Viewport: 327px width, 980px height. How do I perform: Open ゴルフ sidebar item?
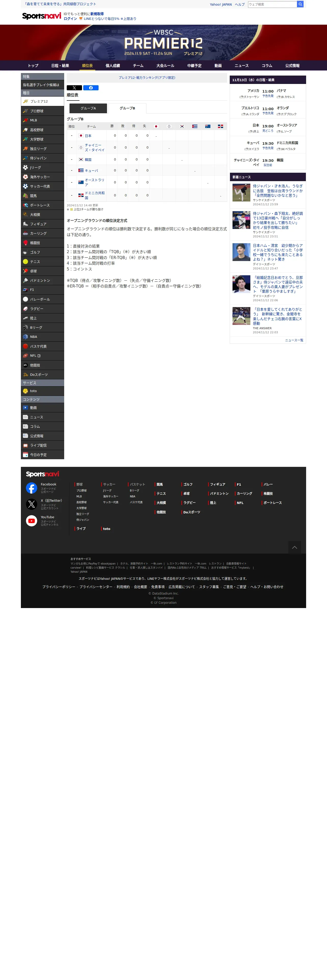[42, 252]
